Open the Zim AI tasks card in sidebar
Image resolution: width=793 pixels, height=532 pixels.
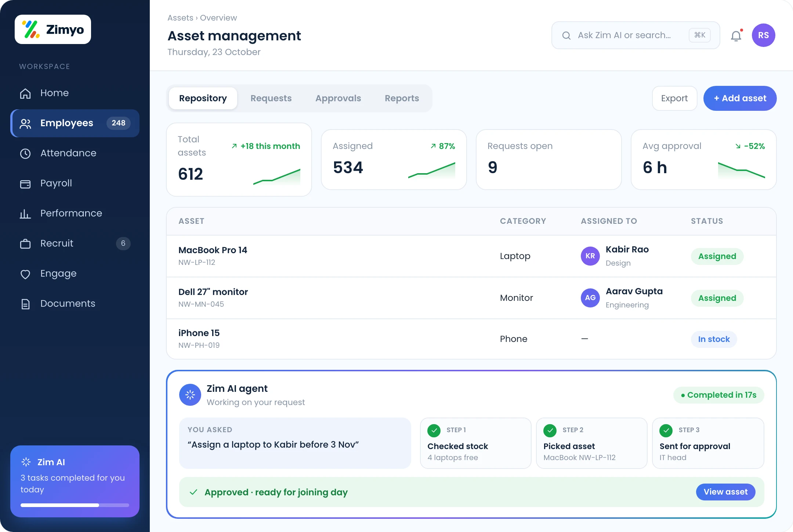75,481
